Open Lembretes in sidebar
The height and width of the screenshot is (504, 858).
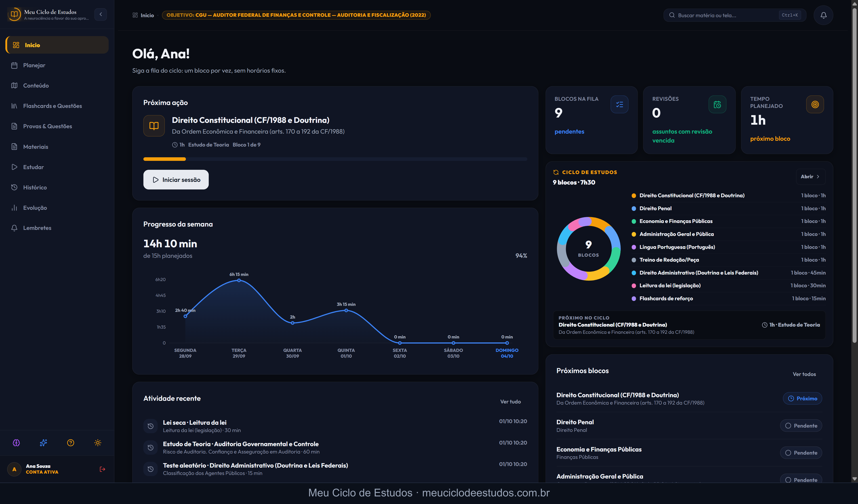coord(57,228)
